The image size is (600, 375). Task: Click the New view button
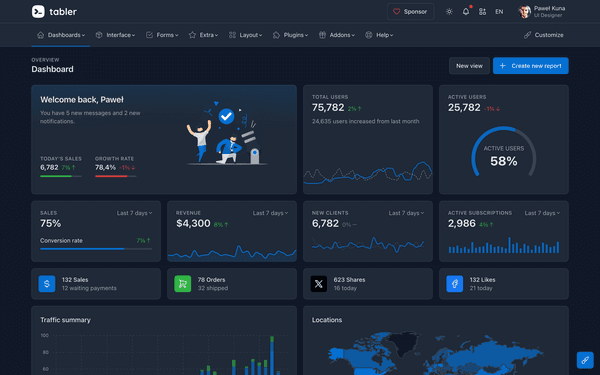point(469,66)
